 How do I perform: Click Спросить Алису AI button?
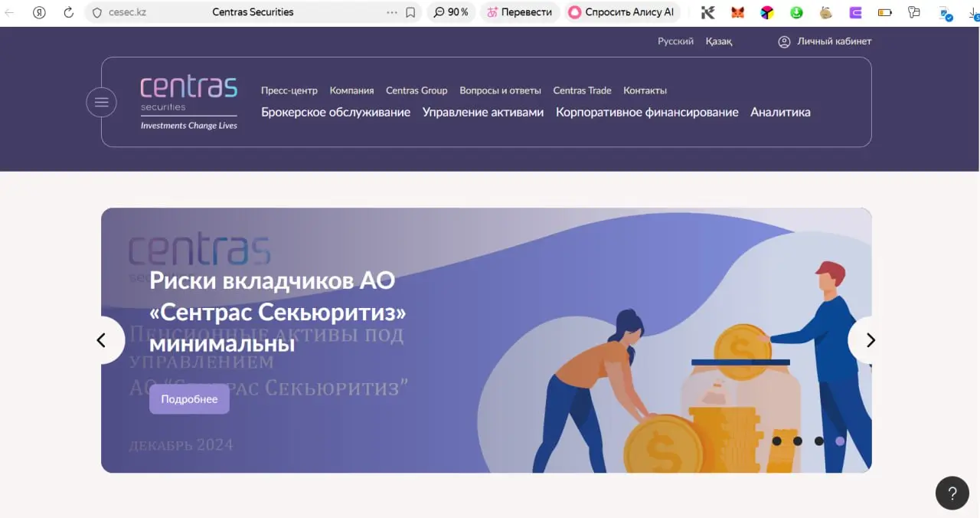[x=621, y=12]
